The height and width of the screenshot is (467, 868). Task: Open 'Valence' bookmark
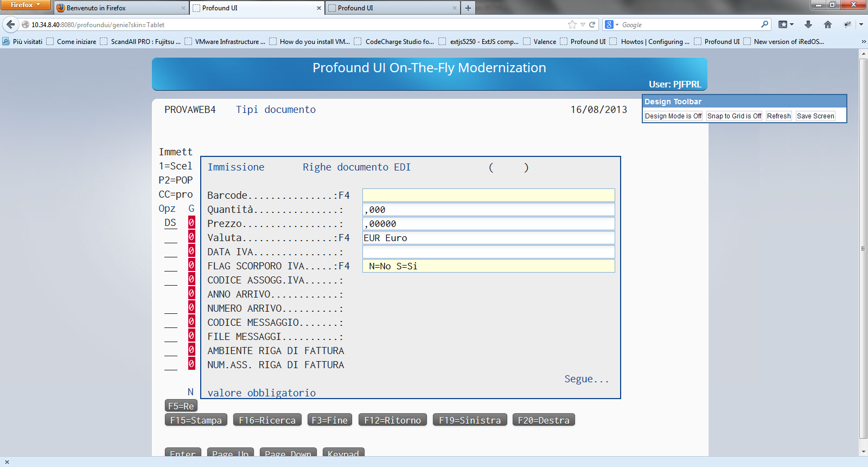(x=540, y=42)
